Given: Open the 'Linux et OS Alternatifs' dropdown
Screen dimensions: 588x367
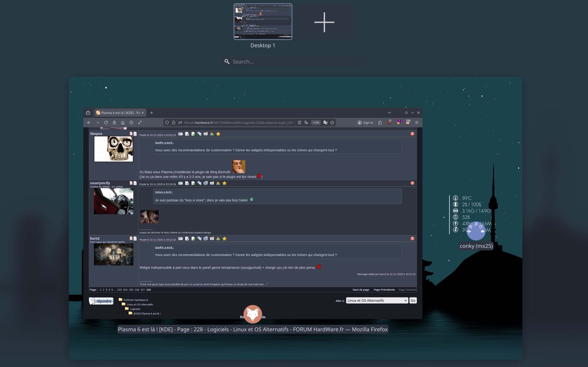Looking at the screenshot, I should (x=377, y=301).
